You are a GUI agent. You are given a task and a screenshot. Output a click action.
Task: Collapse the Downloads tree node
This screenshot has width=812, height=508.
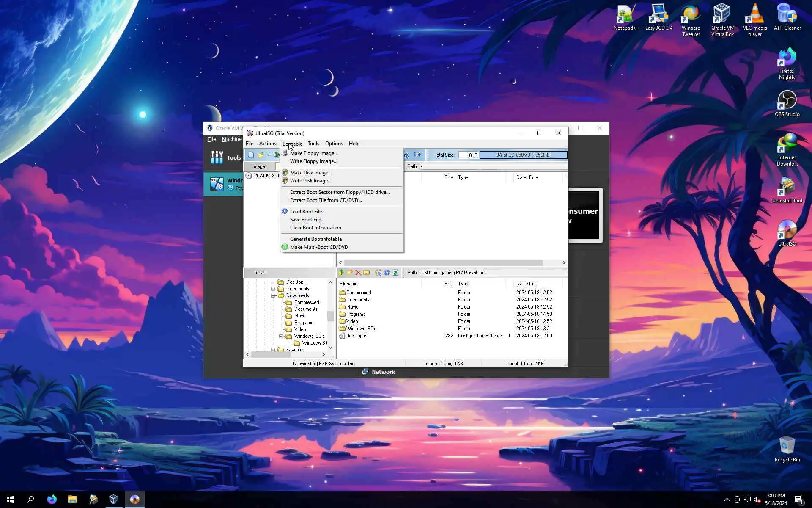tap(273, 295)
